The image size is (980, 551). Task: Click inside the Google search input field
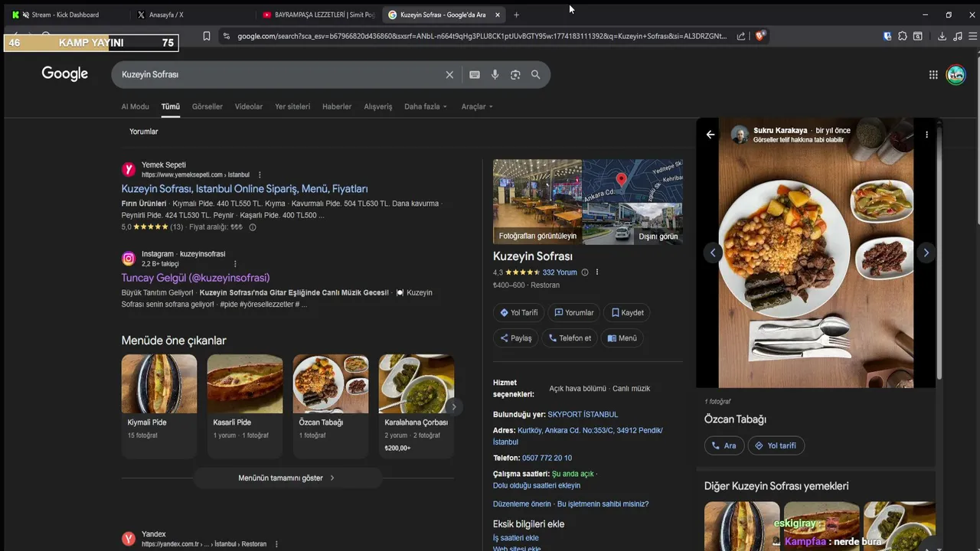coord(279,75)
